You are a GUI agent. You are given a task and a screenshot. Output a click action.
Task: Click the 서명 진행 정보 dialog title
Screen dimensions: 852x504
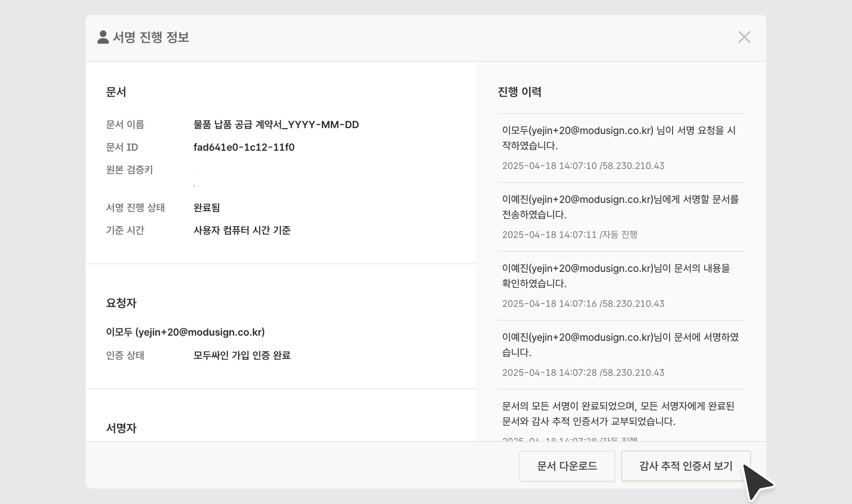[x=150, y=37]
